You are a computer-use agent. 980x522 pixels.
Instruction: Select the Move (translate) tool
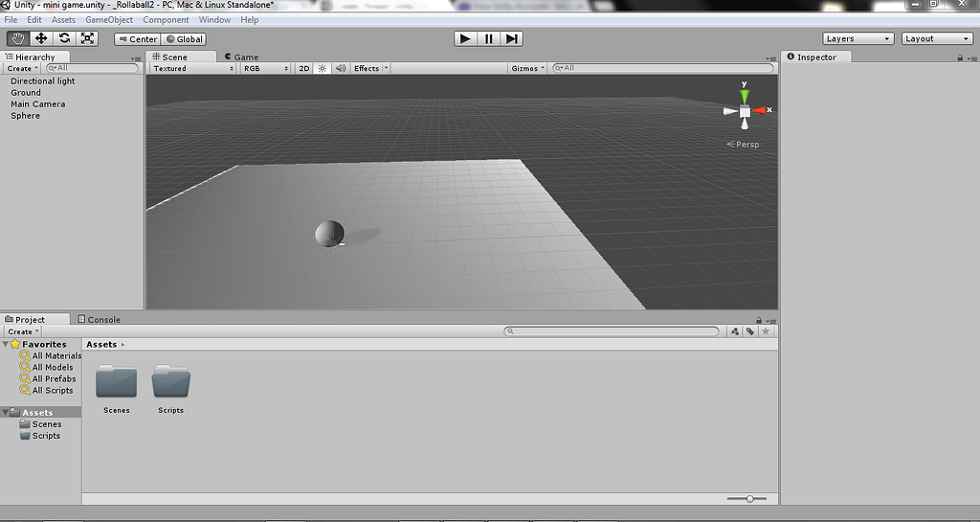coord(41,38)
